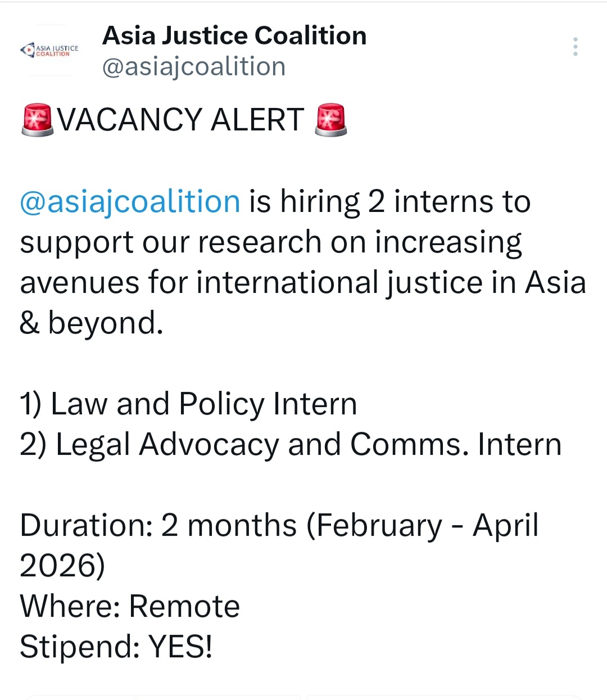Select the "1) Law and Policy Intern" line

point(188,404)
